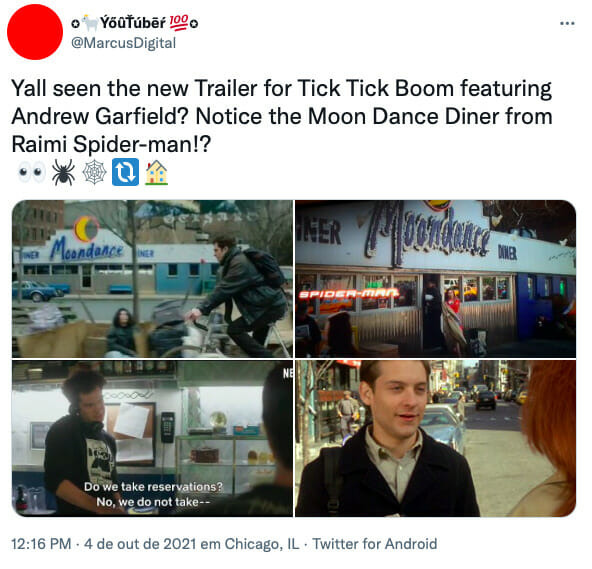Open the smiling man street image

[435, 438]
